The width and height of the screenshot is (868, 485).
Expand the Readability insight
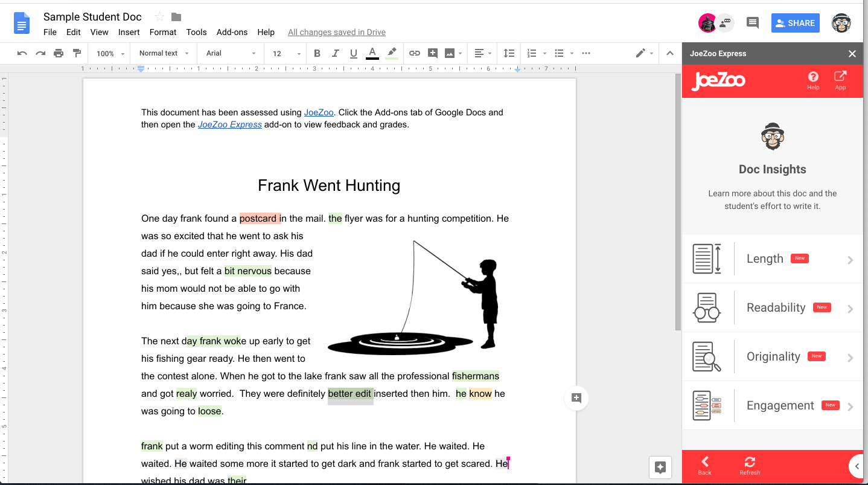pyautogui.click(x=773, y=307)
